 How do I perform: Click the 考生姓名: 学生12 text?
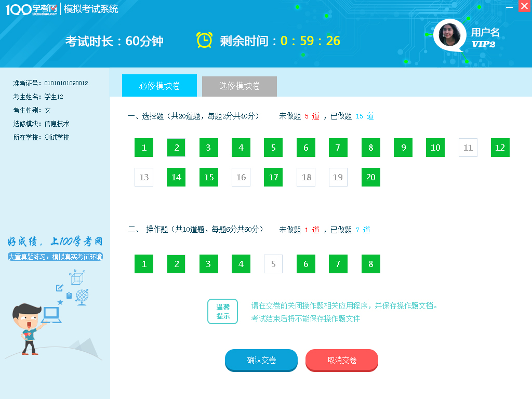click(x=38, y=97)
